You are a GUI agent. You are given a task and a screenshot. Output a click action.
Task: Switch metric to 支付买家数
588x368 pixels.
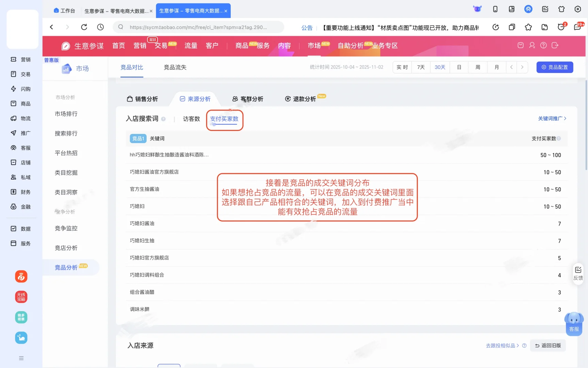pyautogui.click(x=224, y=119)
